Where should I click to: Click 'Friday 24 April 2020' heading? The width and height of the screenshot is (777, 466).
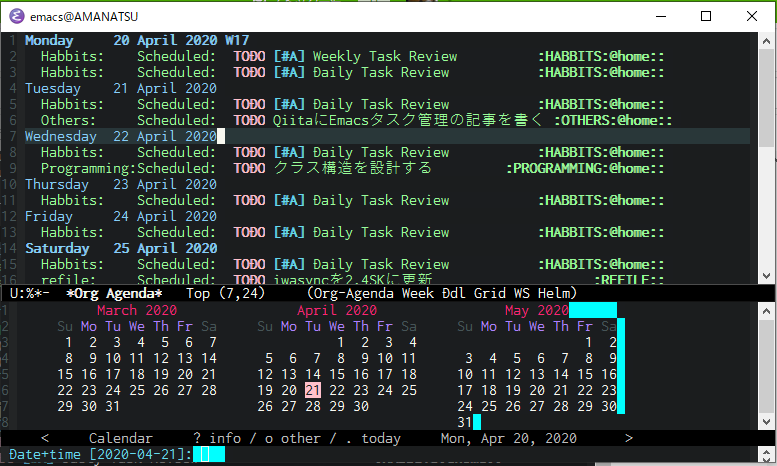[121, 216]
